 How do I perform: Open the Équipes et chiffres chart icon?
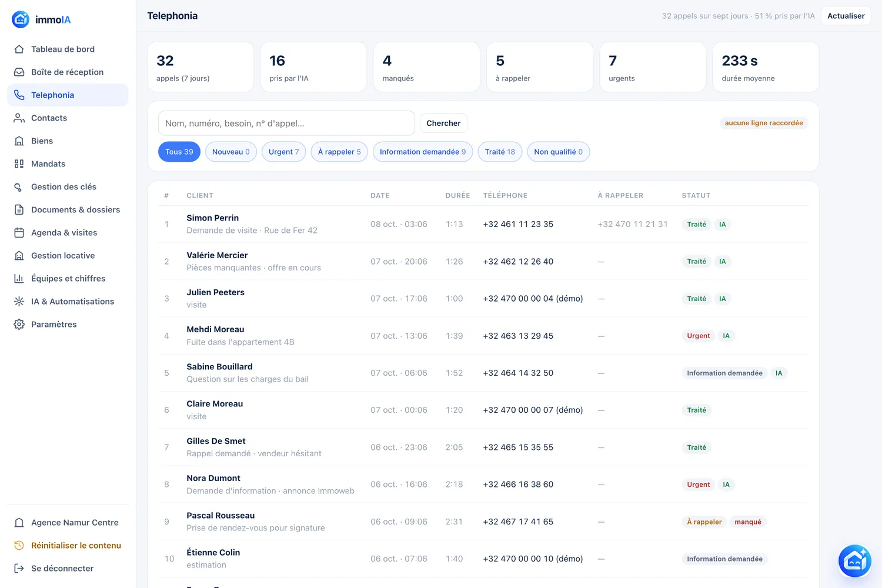[19, 279]
